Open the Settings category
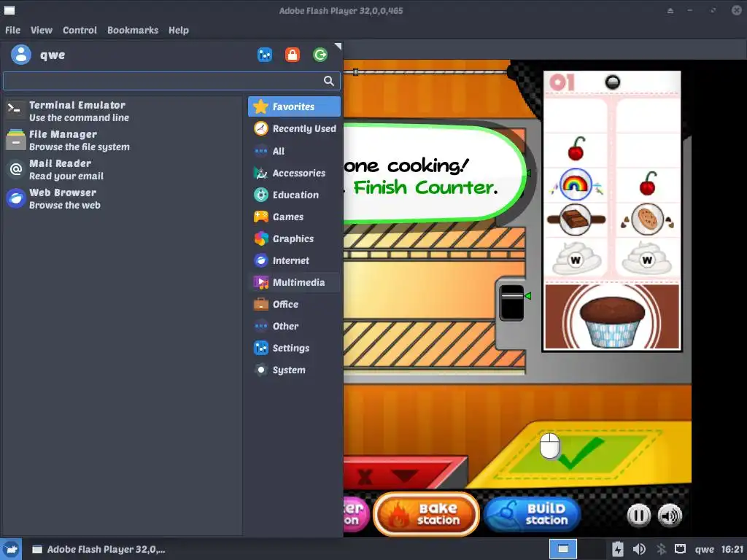747x560 pixels. [x=294, y=348]
